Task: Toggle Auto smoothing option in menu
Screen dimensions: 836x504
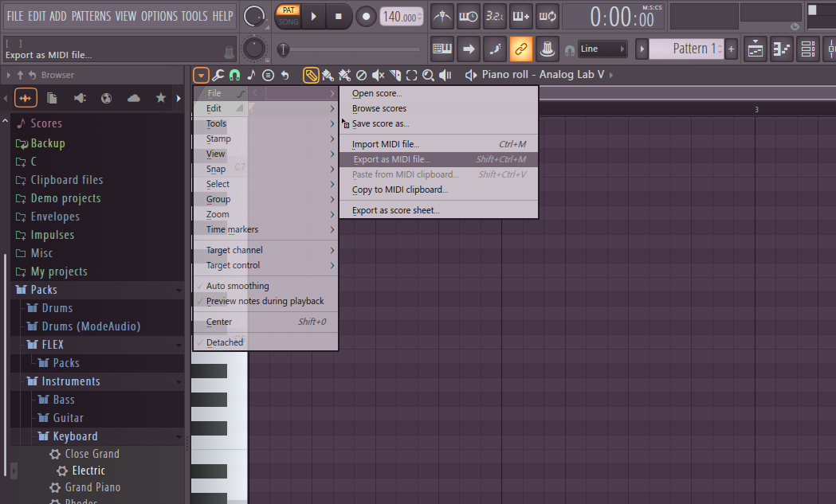Action: point(237,286)
